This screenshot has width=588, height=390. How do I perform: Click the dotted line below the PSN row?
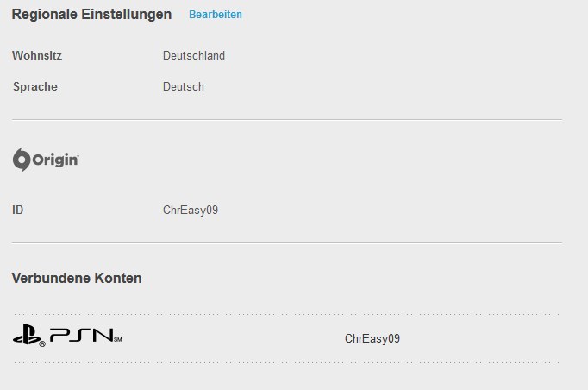click(x=287, y=363)
